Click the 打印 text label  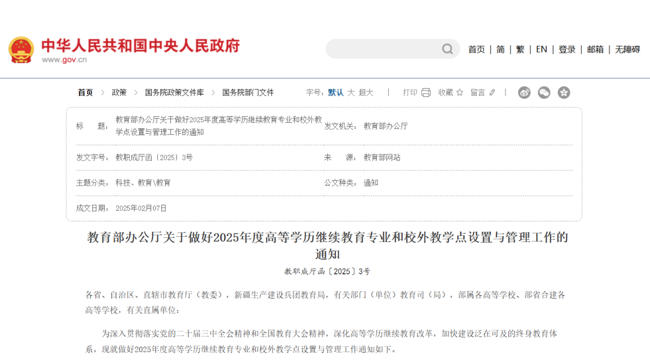[x=410, y=92]
